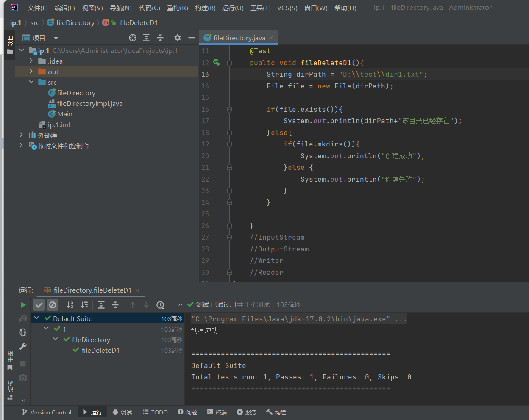The width and height of the screenshot is (529, 420).
Task: Toggle show passed tests checkmark button
Action: [x=39, y=305]
